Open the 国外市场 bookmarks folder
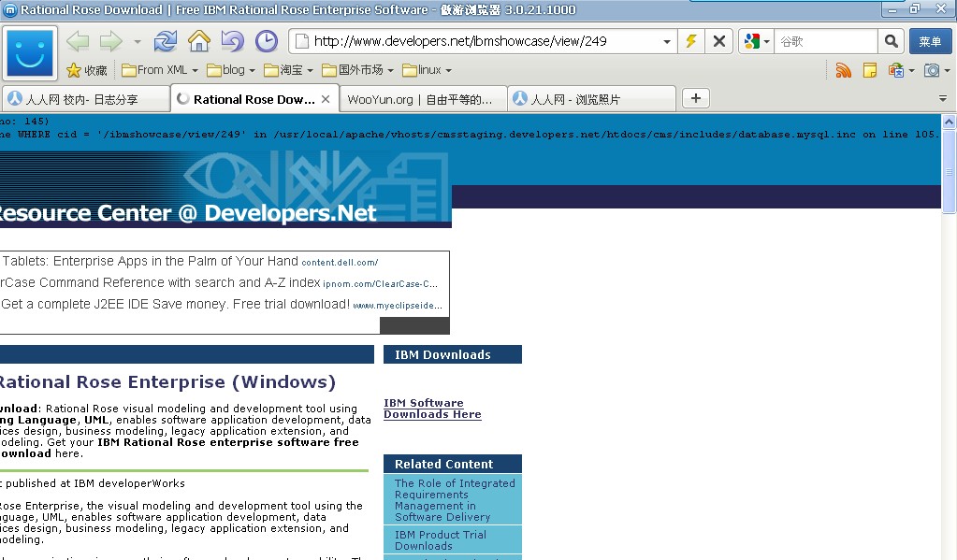The width and height of the screenshot is (957, 560). coord(357,70)
